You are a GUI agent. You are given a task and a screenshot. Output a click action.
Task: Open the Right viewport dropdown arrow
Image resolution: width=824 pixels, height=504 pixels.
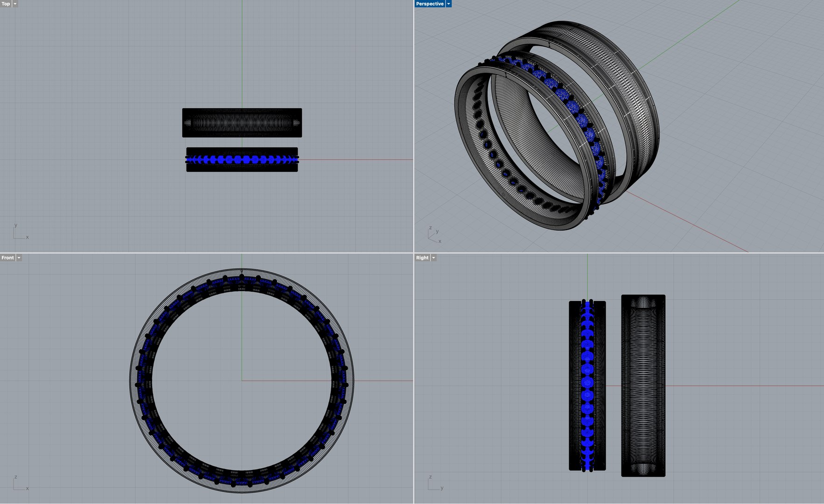click(x=433, y=258)
